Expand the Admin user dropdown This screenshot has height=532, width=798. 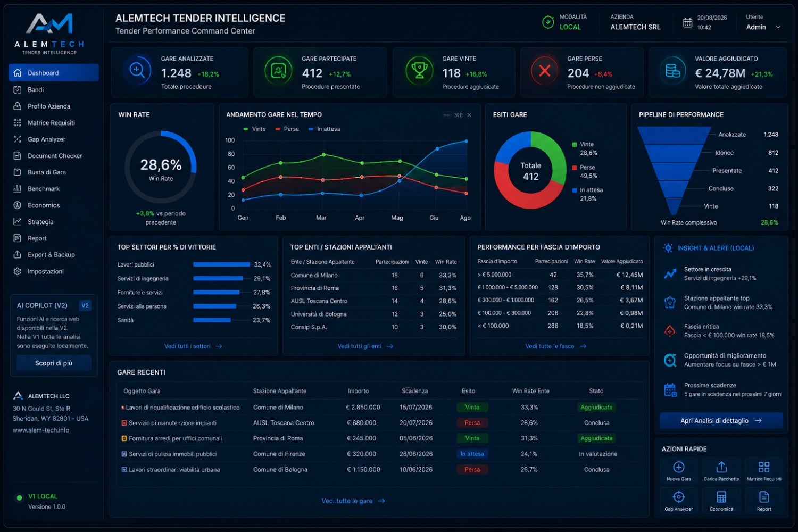tap(778, 27)
